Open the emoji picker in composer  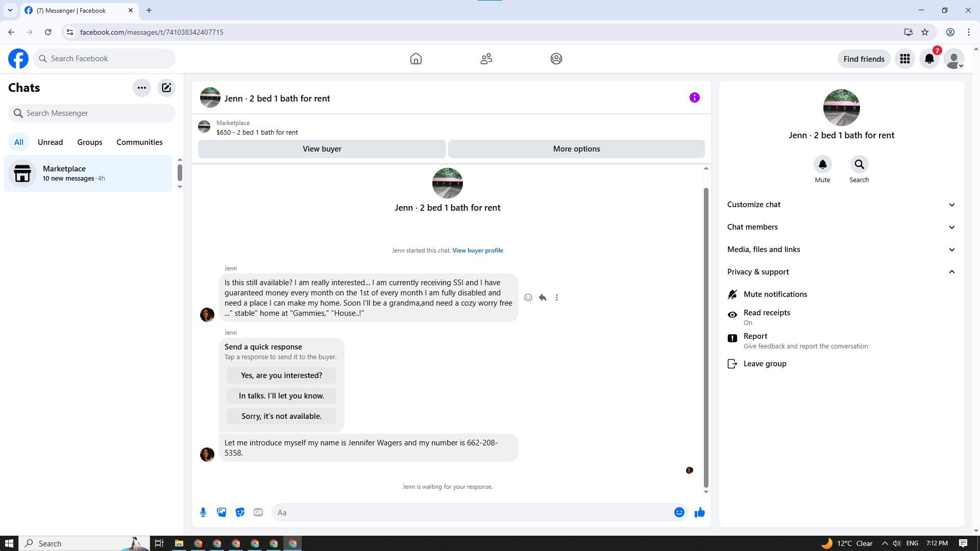(x=679, y=512)
